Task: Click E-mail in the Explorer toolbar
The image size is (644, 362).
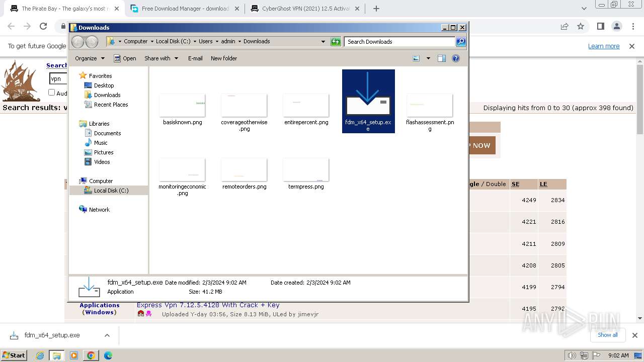Action: tap(195, 58)
